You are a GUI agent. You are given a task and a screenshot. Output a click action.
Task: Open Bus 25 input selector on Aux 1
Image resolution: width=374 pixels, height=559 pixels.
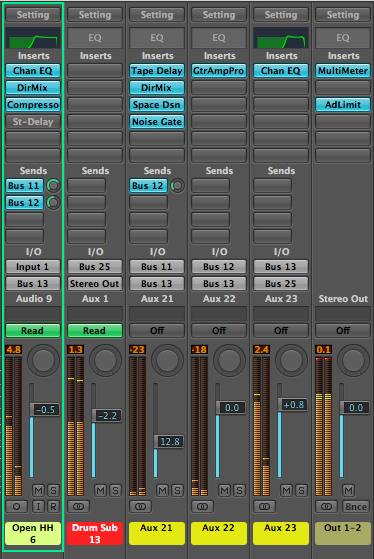tap(95, 267)
